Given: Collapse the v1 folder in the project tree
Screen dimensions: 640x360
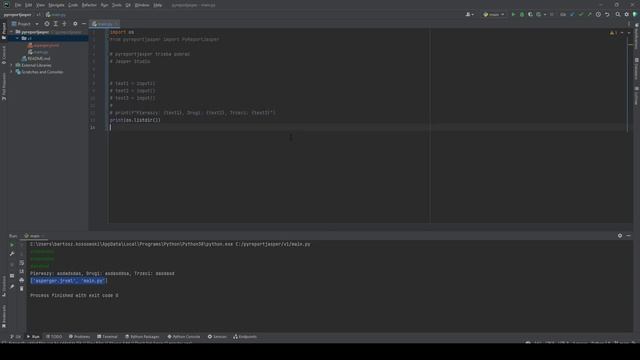Looking at the screenshot, I should (18, 38).
